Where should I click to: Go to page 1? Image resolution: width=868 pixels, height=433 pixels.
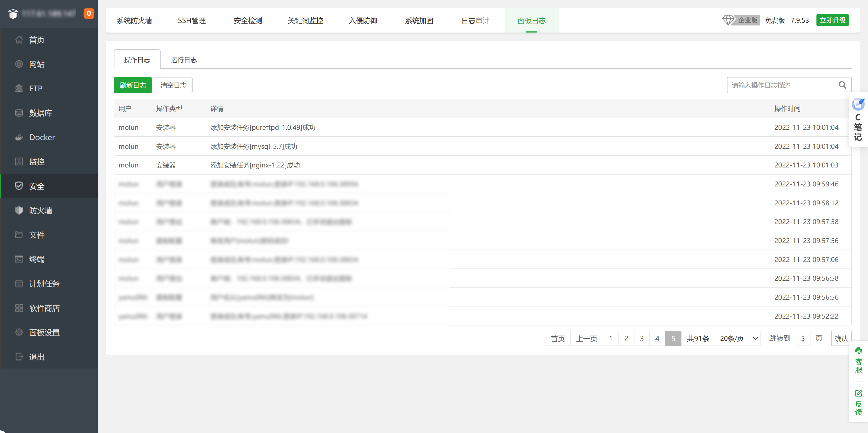pos(611,338)
